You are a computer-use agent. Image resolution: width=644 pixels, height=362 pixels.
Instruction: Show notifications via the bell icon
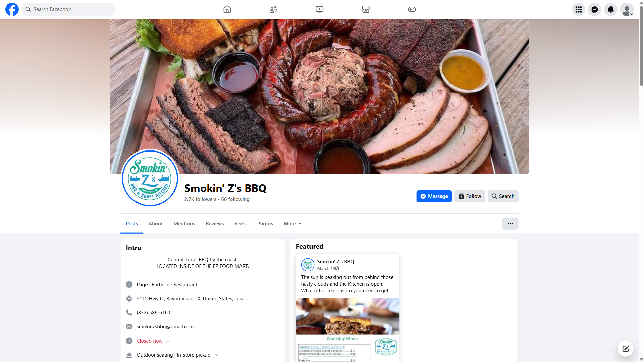[611, 9]
